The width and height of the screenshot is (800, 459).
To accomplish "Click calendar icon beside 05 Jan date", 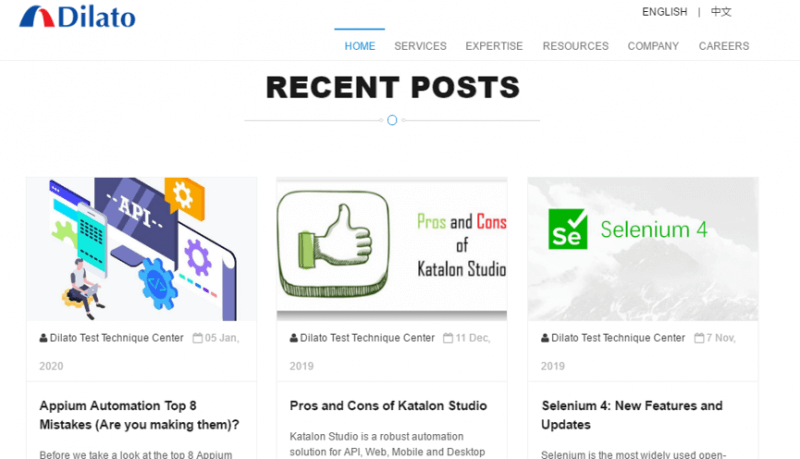I will click(x=198, y=338).
